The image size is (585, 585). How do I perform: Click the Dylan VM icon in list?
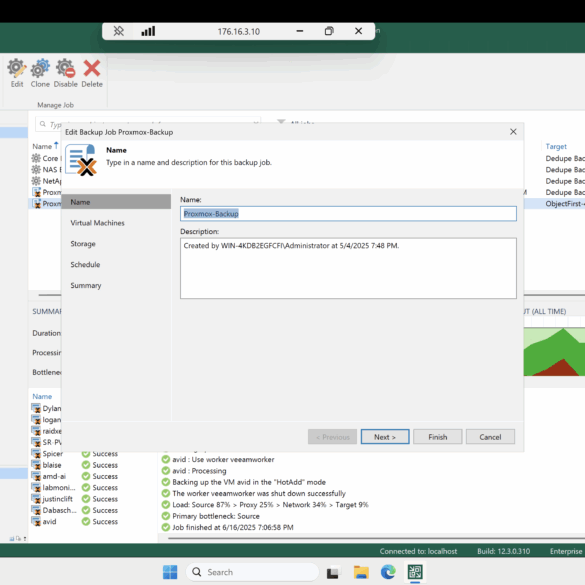[x=36, y=408]
